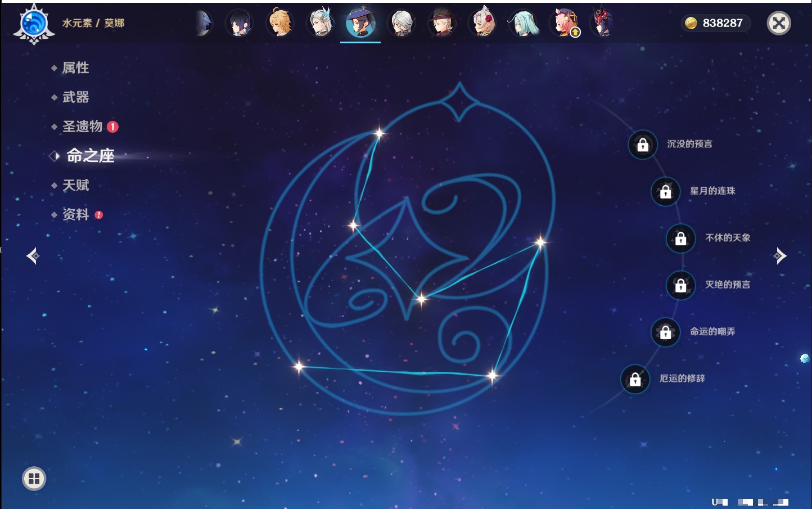Switch to the blonde braided-hair character portrait
Image resolution: width=812 pixels, height=509 pixels.
coord(279,23)
